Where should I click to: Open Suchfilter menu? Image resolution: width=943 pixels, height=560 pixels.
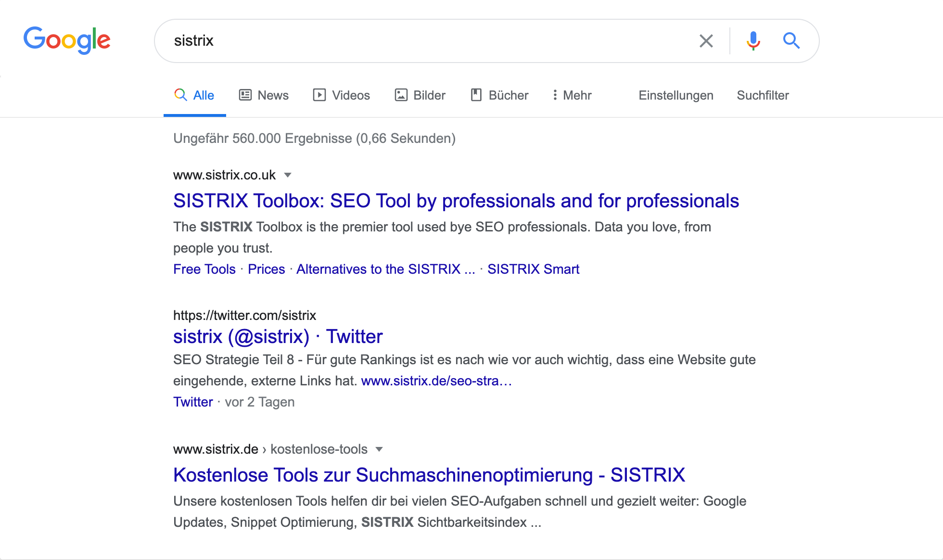point(763,95)
